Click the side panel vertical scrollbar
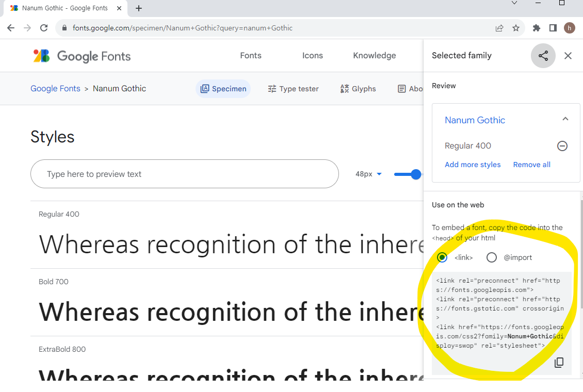Screen dimensions: 583x392 [x=581, y=254]
